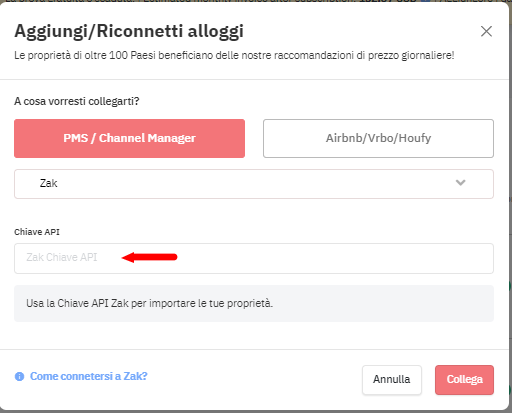
Task: Focus the Zak Chiave API input field
Action: 254,258
